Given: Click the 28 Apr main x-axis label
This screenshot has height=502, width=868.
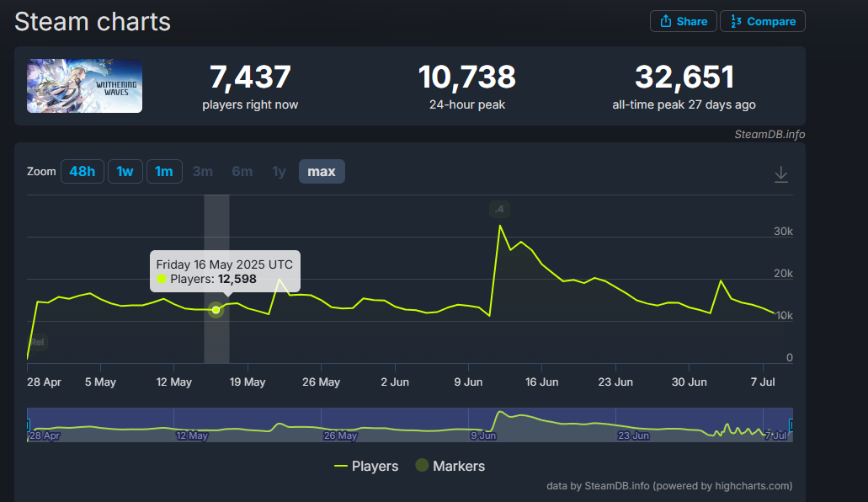Looking at the screenshot, I should pos(45,382).
